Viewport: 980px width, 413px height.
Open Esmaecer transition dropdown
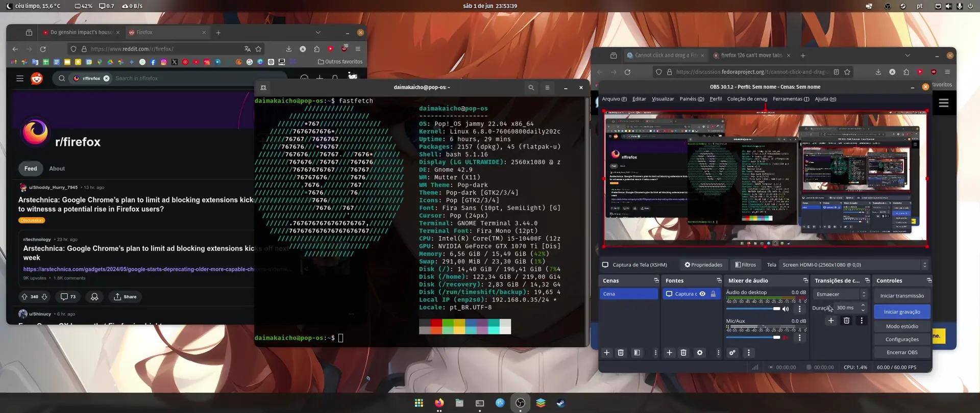pos(840,294)
